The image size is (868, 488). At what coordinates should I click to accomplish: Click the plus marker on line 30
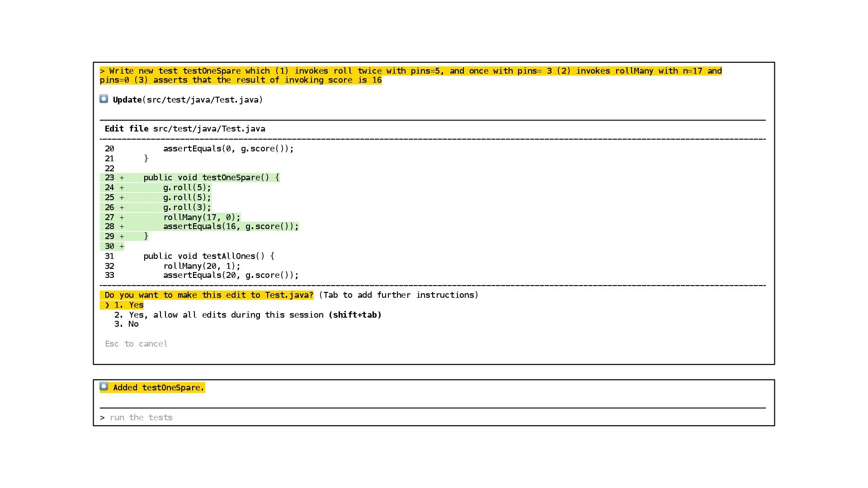(x=122, y=246)
